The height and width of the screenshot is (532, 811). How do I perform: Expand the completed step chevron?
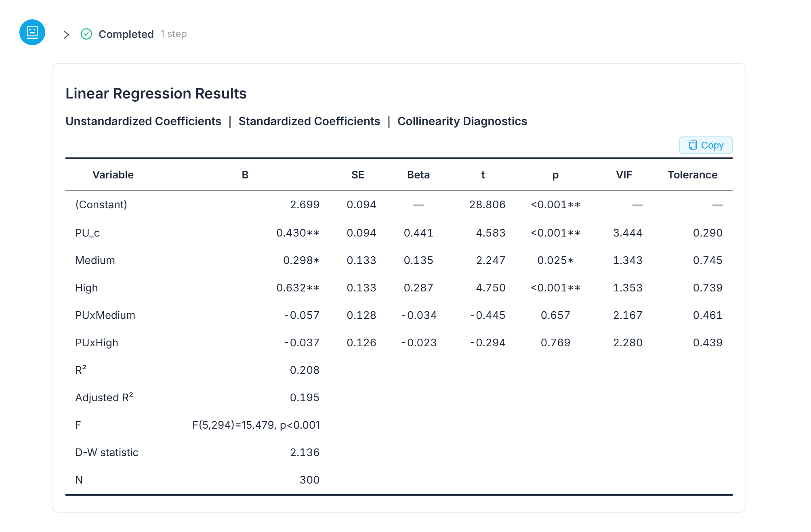point(67,35)
